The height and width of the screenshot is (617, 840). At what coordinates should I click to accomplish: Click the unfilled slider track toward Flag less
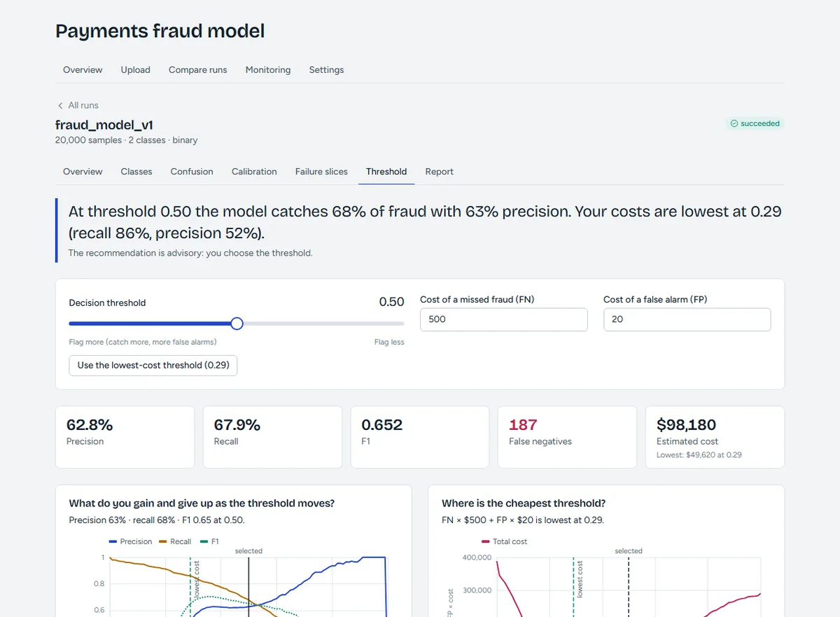[x=323, y=324]
